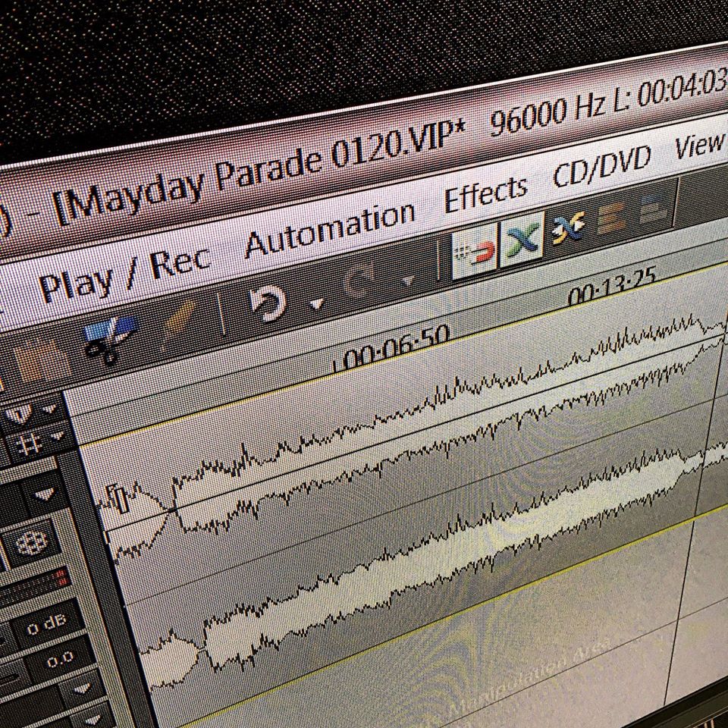The height and width of the screenshot is (728, 728).
Task: Open dropdown arrow beside the grid icon
Action: pos(58,436)
